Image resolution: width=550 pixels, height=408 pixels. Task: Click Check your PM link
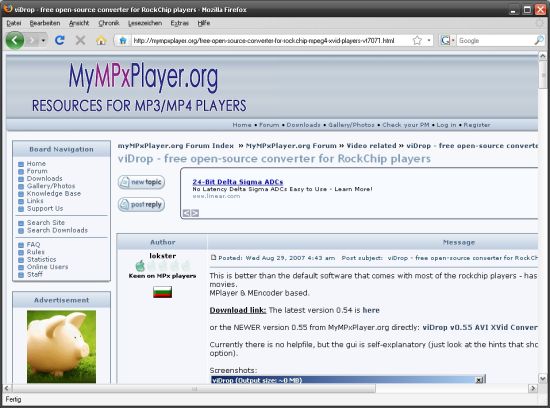[x=406, y=125]
